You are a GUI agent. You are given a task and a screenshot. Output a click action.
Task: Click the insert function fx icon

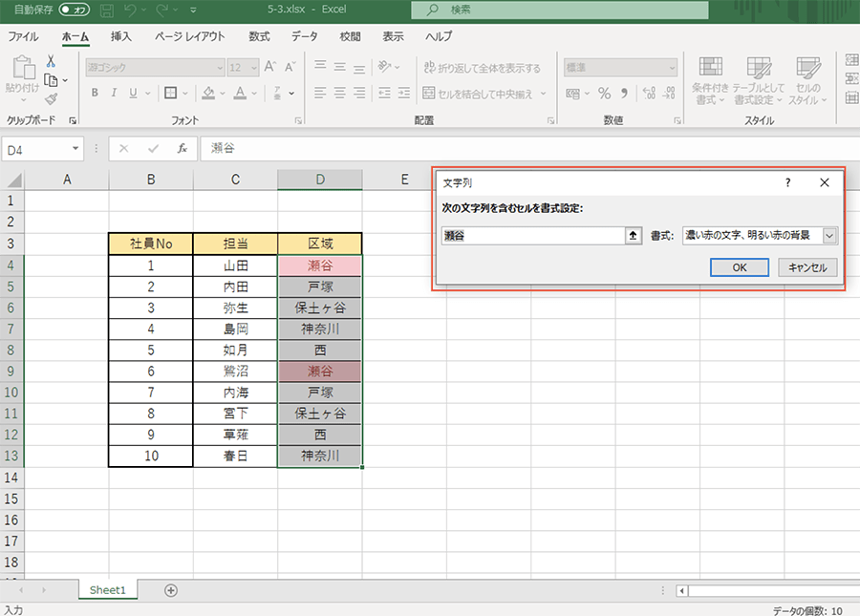pos(182,149)
